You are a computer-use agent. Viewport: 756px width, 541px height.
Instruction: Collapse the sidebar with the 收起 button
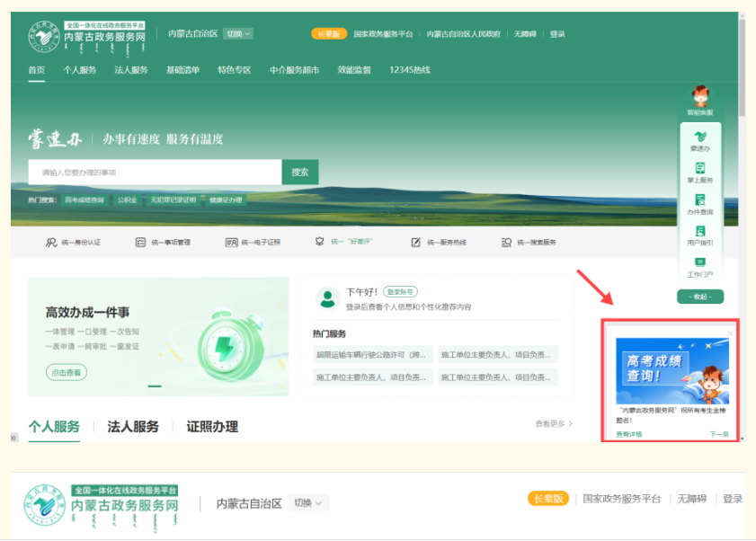click(699, 297)
